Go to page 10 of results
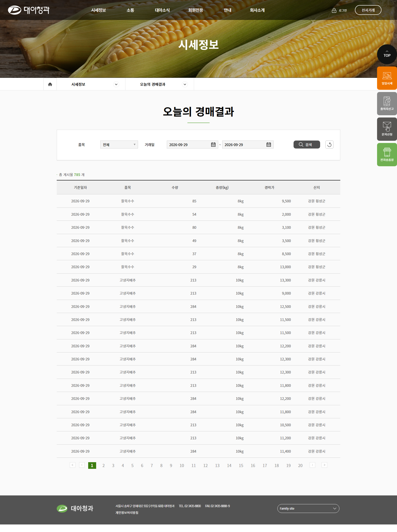The width and height of the screenshot is (397, 532). (182, 465)
